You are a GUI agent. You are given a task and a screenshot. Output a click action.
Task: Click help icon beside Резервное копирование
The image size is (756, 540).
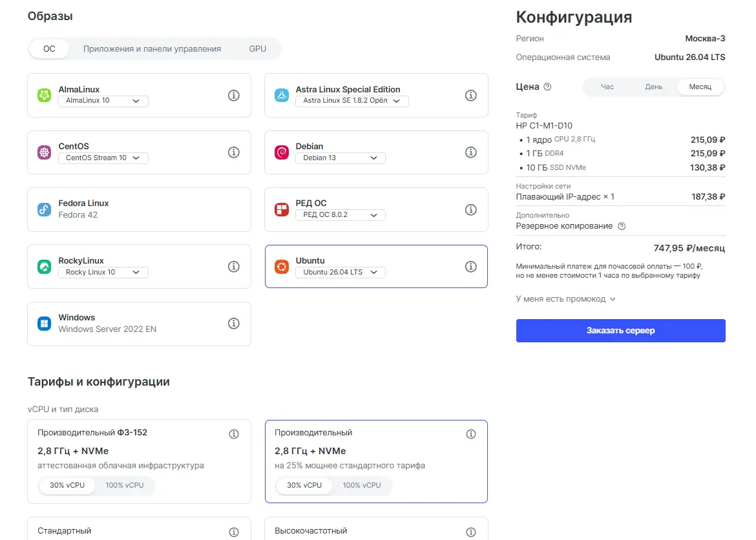click(622, 226)
